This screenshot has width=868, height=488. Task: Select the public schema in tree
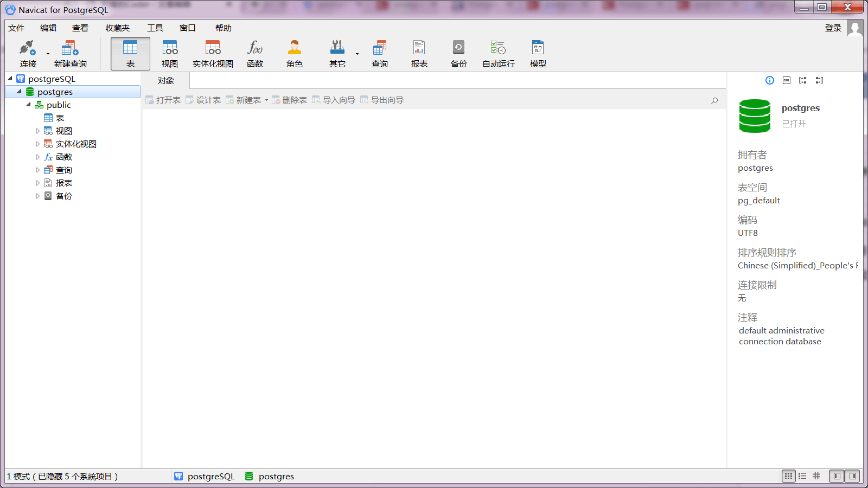(59, 105)
